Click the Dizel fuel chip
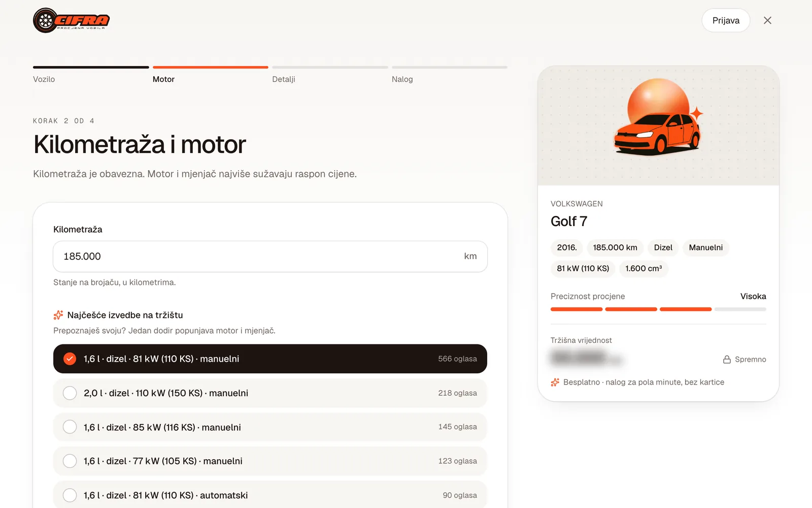The image size is (812, 508). [x=663, y=247]
